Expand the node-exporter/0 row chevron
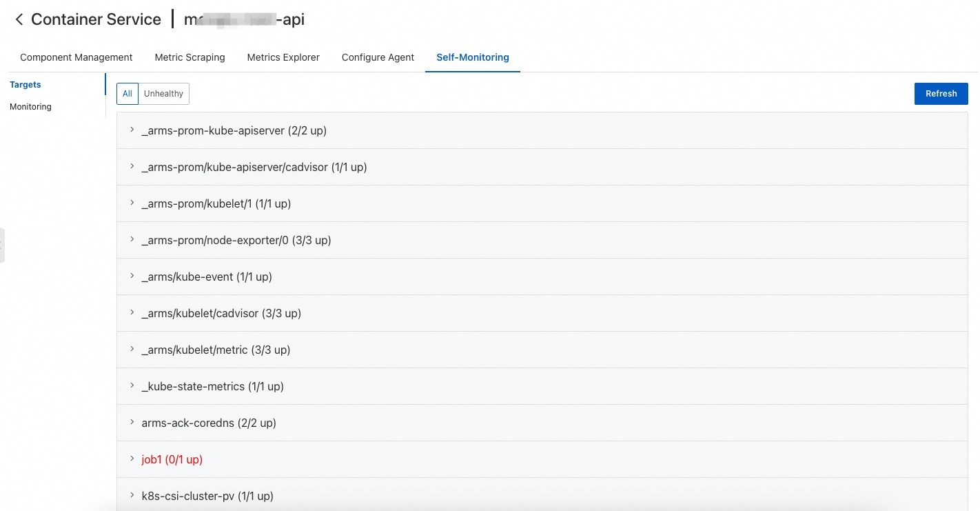The width and height of the screenshot is (980, 511). pos(132,239)
